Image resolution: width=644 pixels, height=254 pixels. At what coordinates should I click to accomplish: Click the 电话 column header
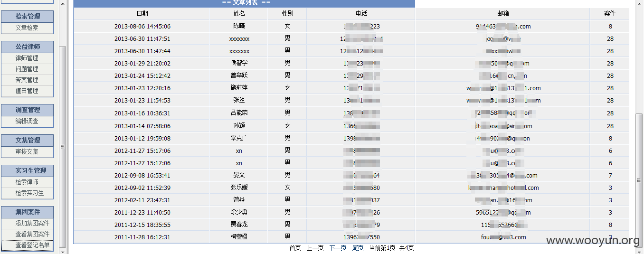tap(361, 14)
